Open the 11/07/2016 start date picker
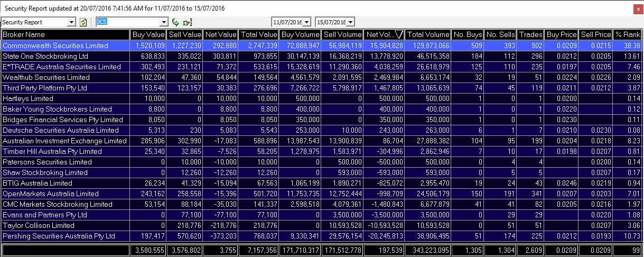Viewport: 644px width, 257px height. (x=306, y=22)
